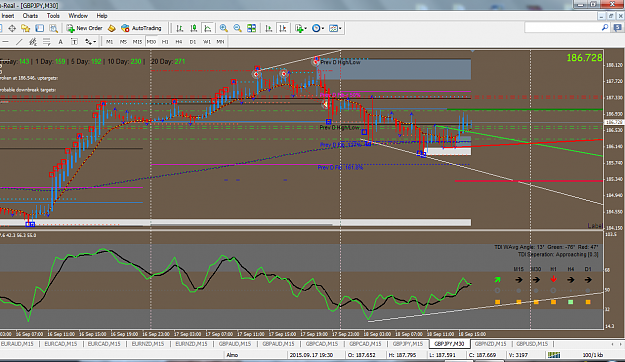Click the New Order button
This screenshot has width=625, height=362.
click(85, 28)
